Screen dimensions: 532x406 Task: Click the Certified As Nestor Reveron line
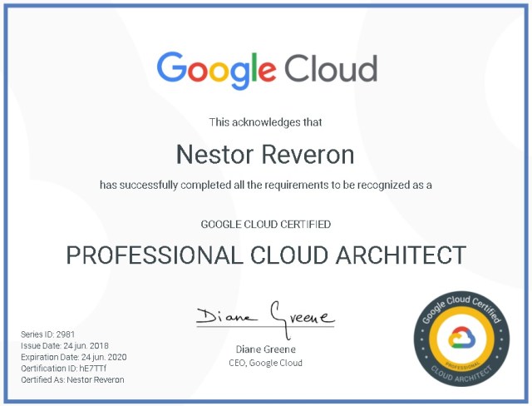[x=72, y=380]
